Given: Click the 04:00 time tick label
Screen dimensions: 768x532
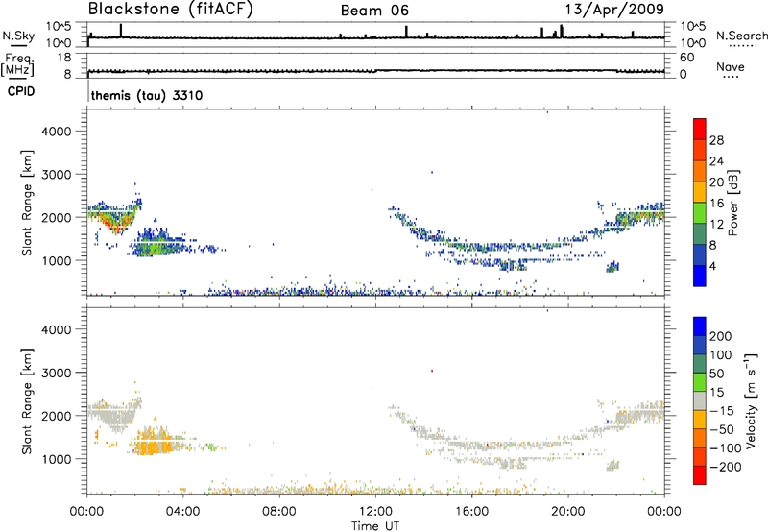Looking at the screenshot, I should click(x=183, y=512).
